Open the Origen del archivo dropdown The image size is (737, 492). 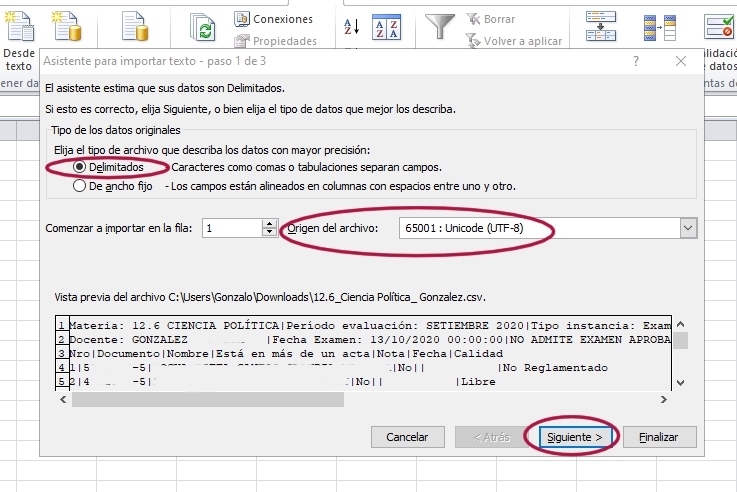pyautogui.click(x=687, y=229)
